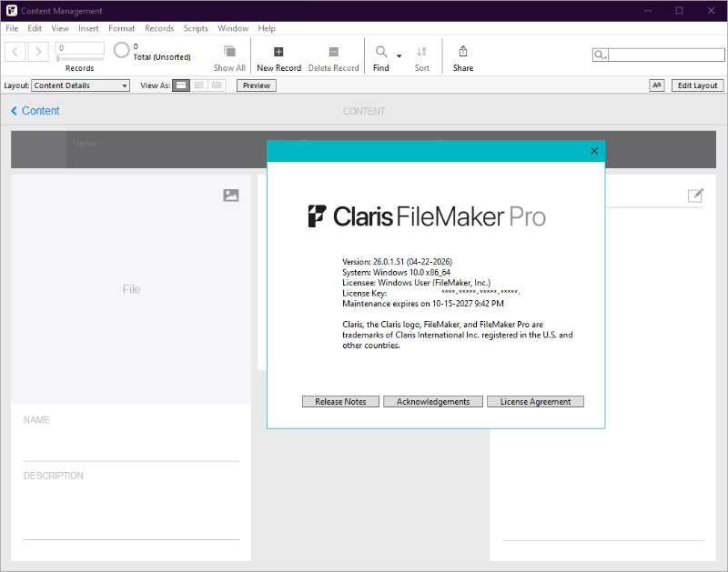This screenshot has width=728, height=572.
Task: Minimize the Content Management window
Action: [648, 11]
